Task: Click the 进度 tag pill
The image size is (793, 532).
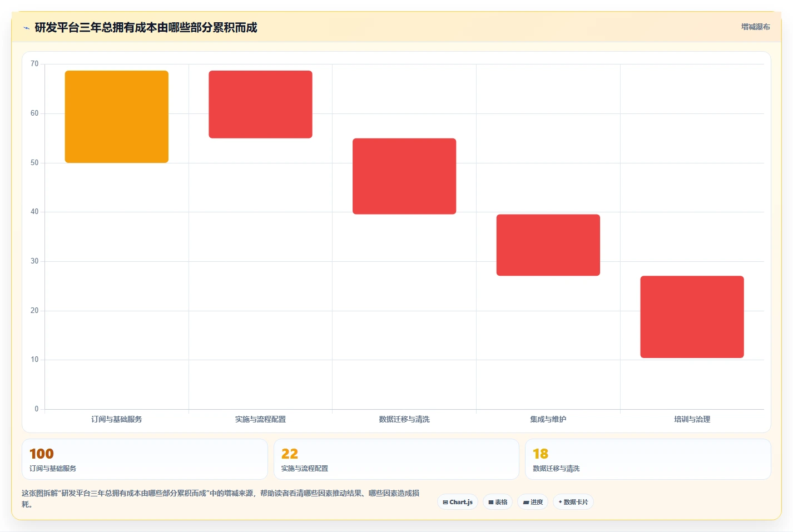Action: tap(533, 502)
